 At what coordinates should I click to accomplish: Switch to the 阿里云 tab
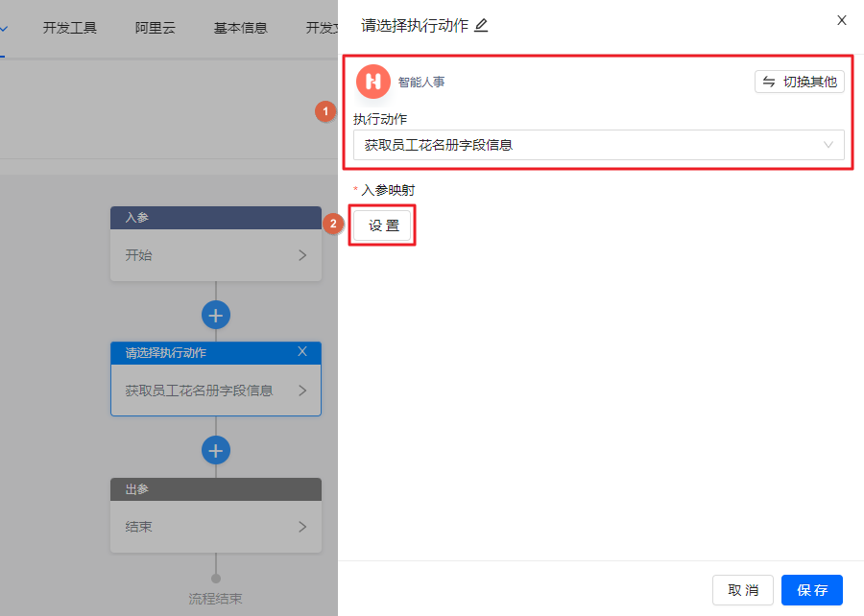156,28
